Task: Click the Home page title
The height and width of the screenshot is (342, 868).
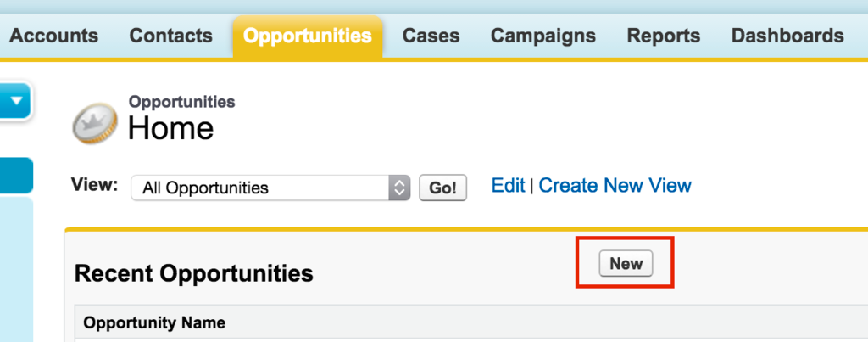Action: tap(170, 128)
